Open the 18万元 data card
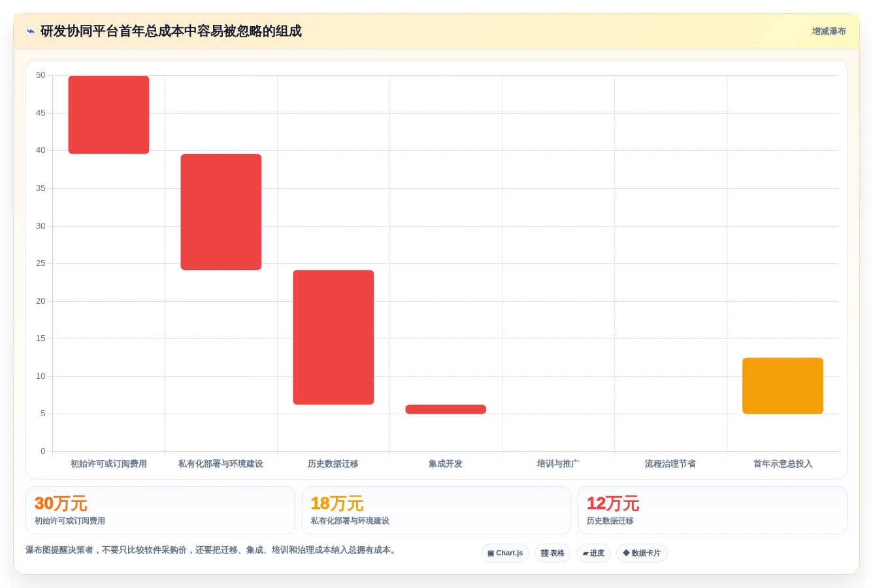 click(436, 510)
